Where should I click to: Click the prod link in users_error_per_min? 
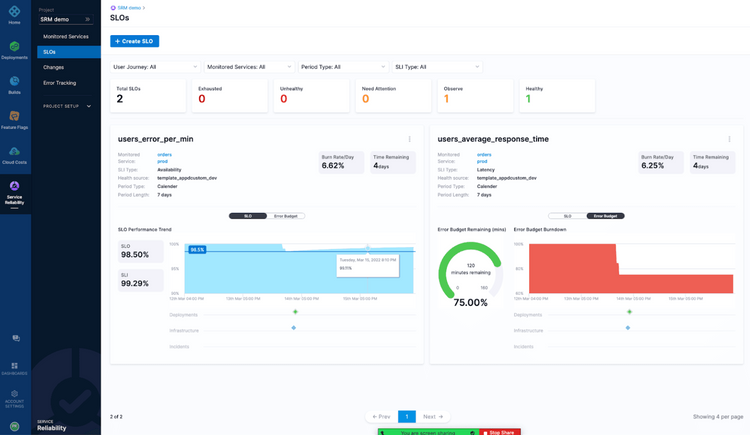[162, 161]
